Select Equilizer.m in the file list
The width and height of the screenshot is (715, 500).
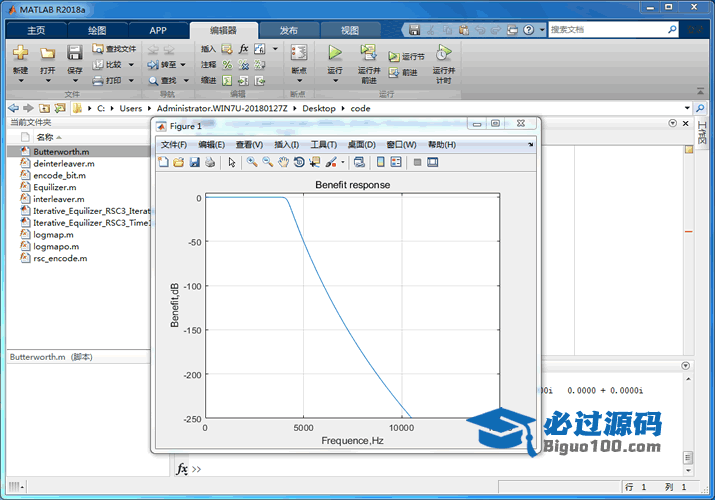pos(55,187)
